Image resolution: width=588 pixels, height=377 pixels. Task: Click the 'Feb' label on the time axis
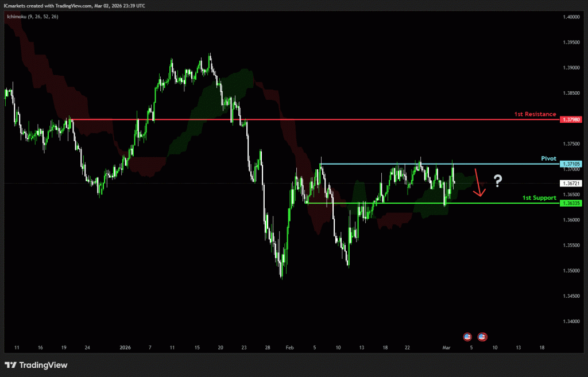coord(289,348)
